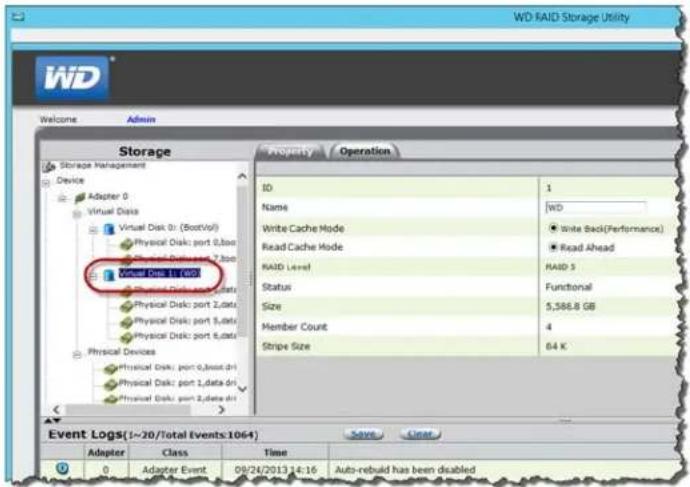
Task: Click the RAID 5 value
Action: coord(560,267)
